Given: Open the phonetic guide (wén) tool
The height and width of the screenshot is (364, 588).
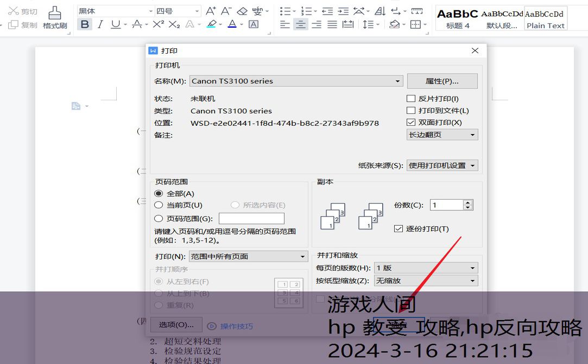Looking at the screenshot, I should [x=257, y=11].
